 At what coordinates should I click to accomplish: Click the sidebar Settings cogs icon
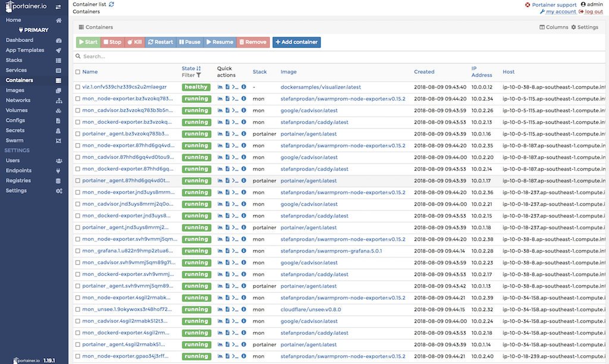[59, 191]
